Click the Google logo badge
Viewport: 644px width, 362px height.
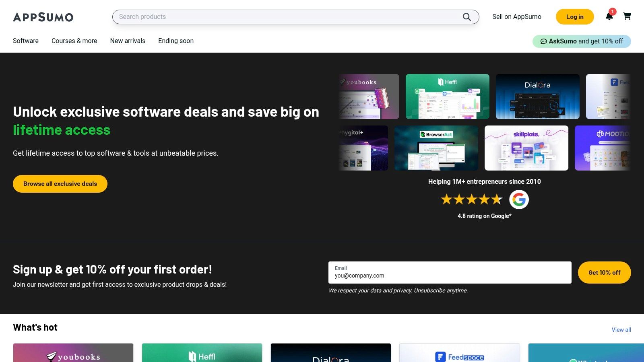tap(519, 200)
